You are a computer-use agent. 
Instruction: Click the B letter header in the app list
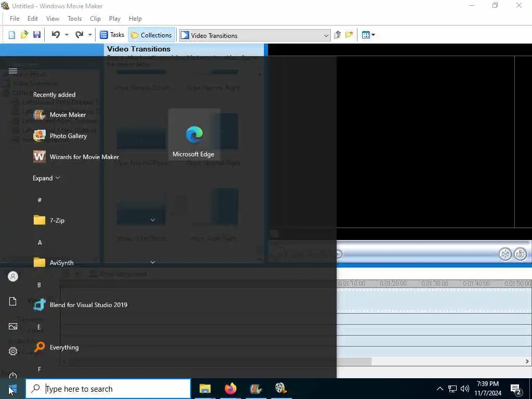click(x=39, y=285)
